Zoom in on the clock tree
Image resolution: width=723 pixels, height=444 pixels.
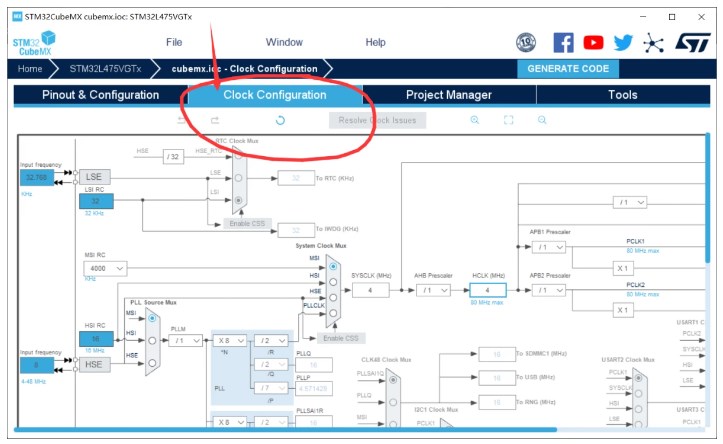point(474,120)
